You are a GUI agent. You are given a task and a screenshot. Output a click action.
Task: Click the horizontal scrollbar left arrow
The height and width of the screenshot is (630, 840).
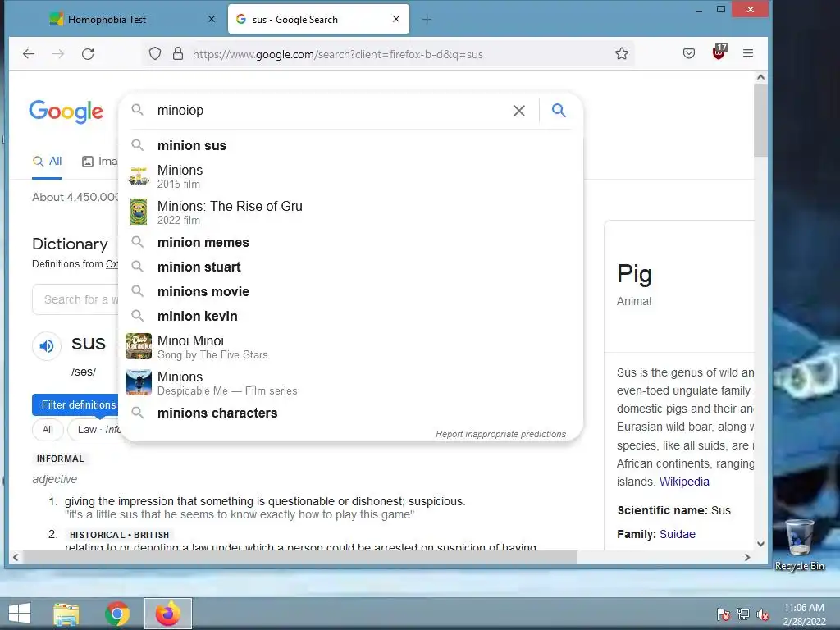(16, 557)
